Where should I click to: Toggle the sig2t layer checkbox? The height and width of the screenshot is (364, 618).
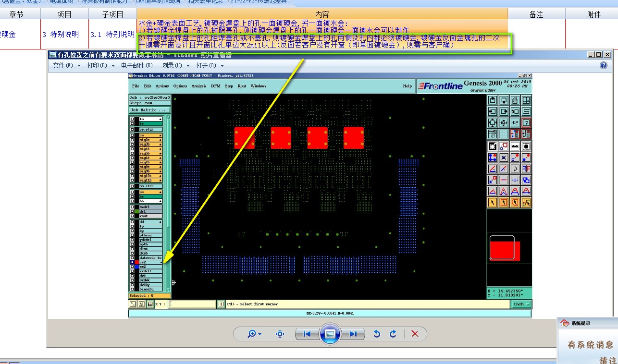pyautogui.click(x=132, y=140)
